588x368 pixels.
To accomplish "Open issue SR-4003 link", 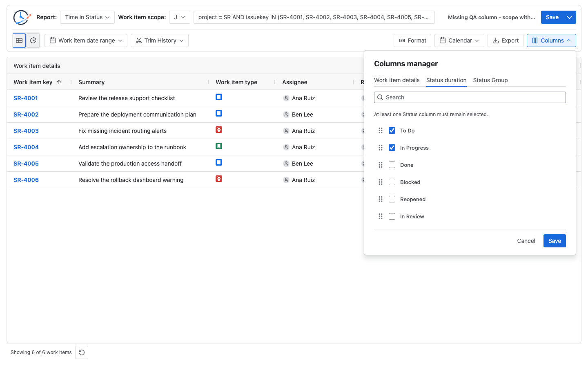I will (26, 131).
